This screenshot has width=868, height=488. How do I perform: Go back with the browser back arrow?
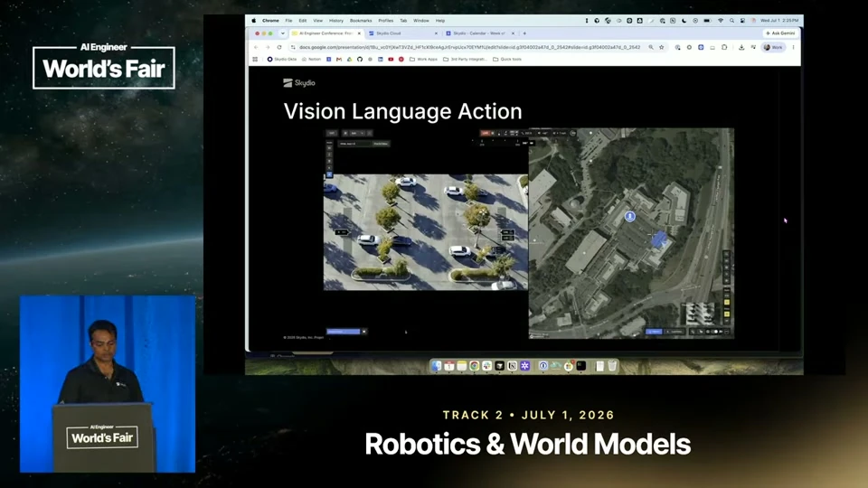pyautogui.click(x=256, y=47)
